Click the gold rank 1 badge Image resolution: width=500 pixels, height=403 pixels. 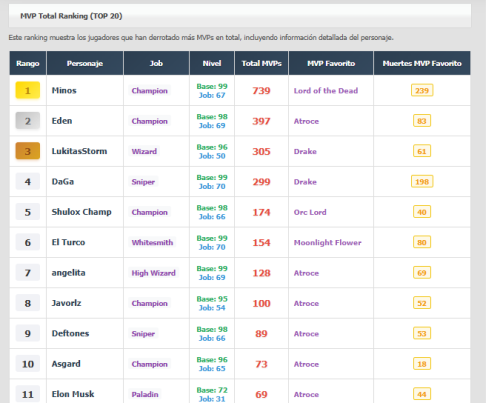point(28,90)
